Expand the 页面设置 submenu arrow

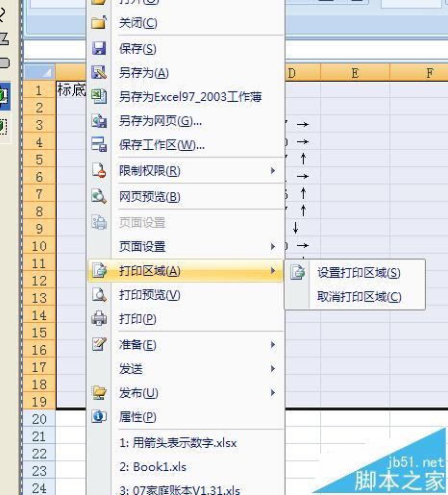click(x=273, y=246)
